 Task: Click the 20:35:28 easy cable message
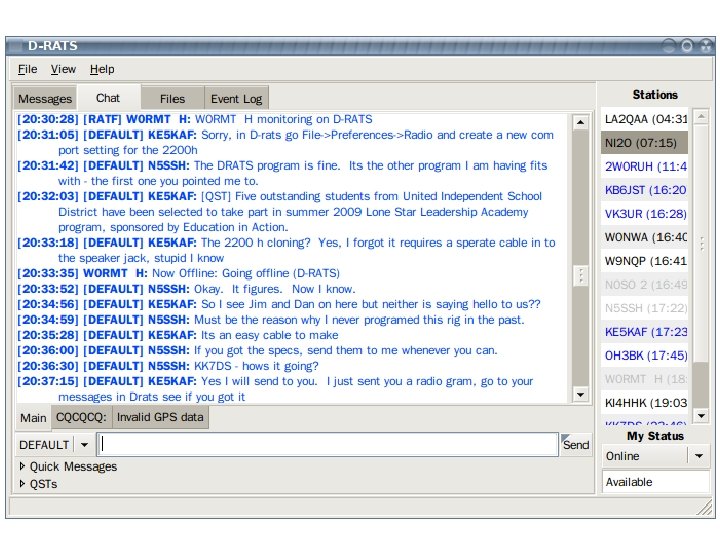[178, 335]
